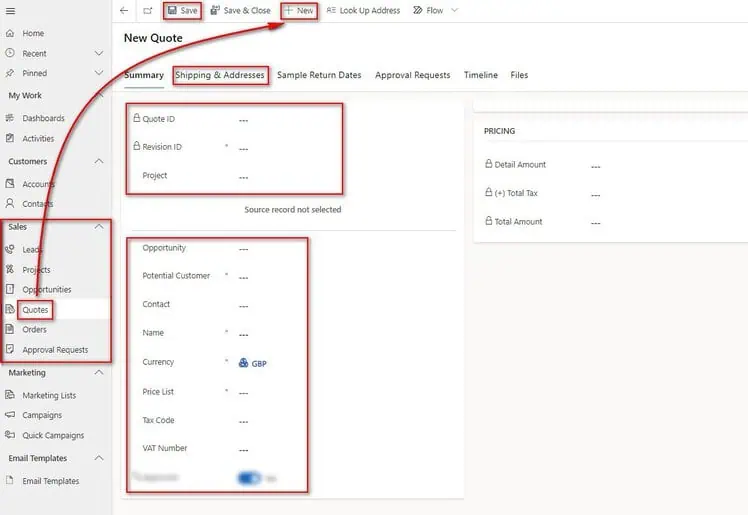
Task: Click the Quotes document icon
Action: pos(10,309)
